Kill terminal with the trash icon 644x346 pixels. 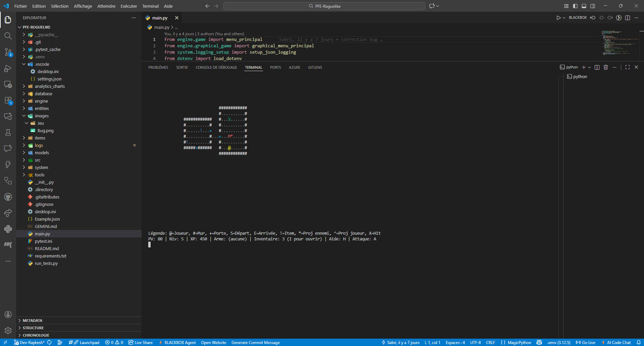tap(606, 67)
